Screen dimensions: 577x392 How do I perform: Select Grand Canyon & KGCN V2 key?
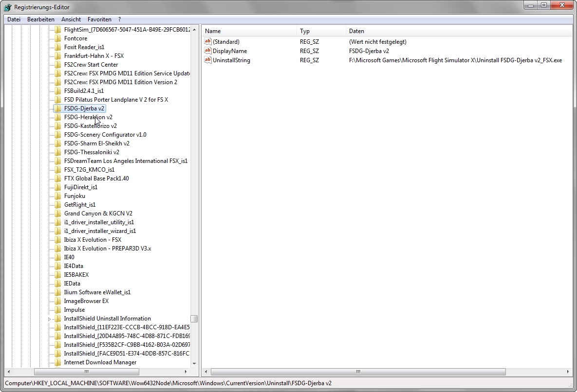[98, 214]
